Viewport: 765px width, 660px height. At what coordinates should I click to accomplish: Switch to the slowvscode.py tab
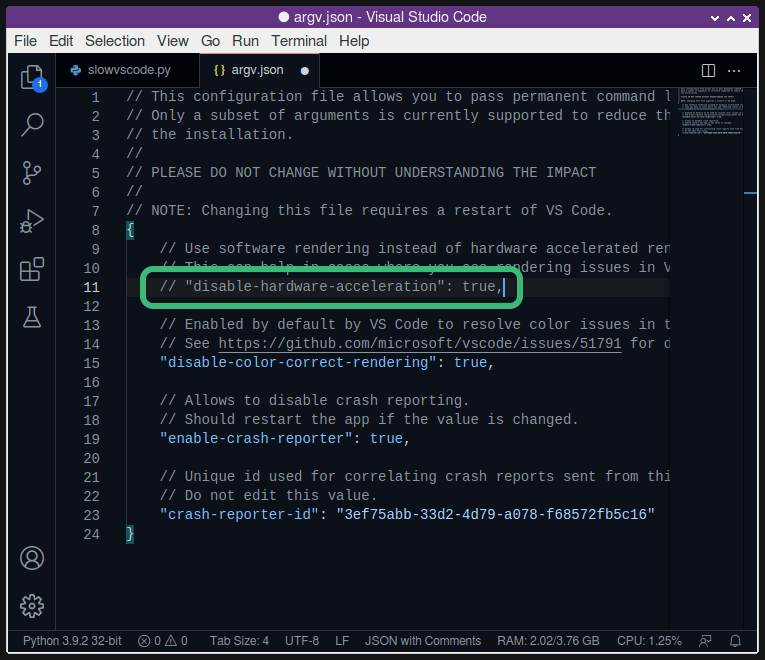(x=128, y=70)
